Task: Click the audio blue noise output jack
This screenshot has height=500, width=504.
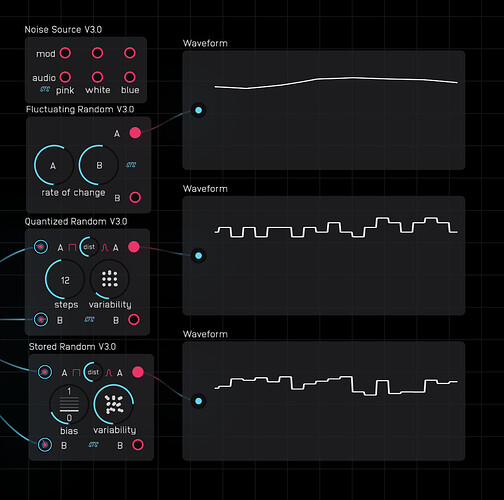Action: [130, 77]
